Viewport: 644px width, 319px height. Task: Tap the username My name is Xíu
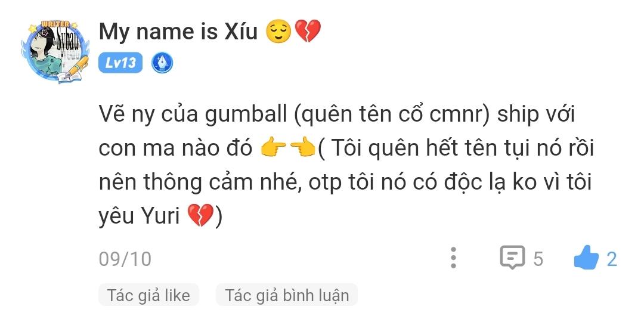pos(178,32)
